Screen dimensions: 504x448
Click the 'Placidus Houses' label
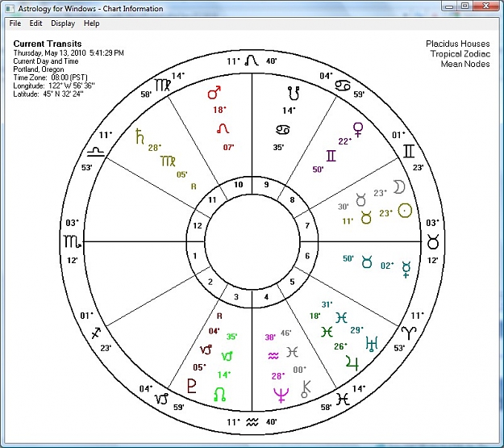pyautogui.click(x=458, y=44)
